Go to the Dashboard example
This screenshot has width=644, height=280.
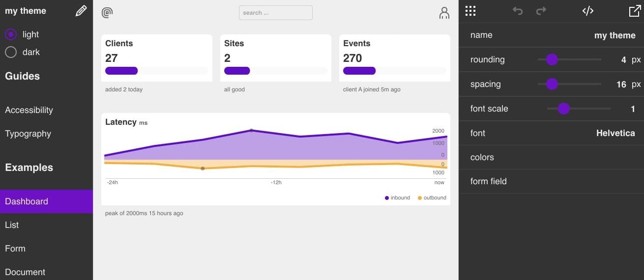27,201
